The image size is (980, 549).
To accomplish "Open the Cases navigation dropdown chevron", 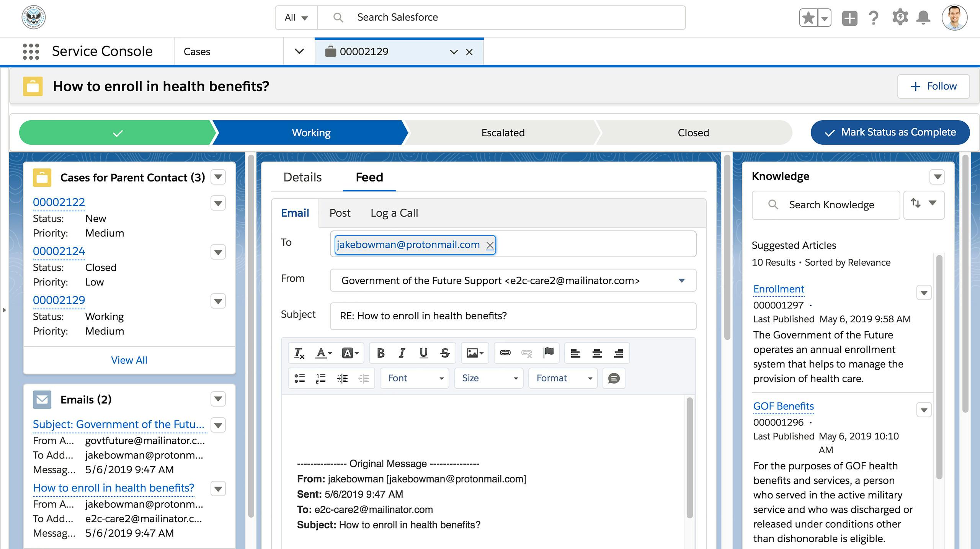I will (299, 51).
